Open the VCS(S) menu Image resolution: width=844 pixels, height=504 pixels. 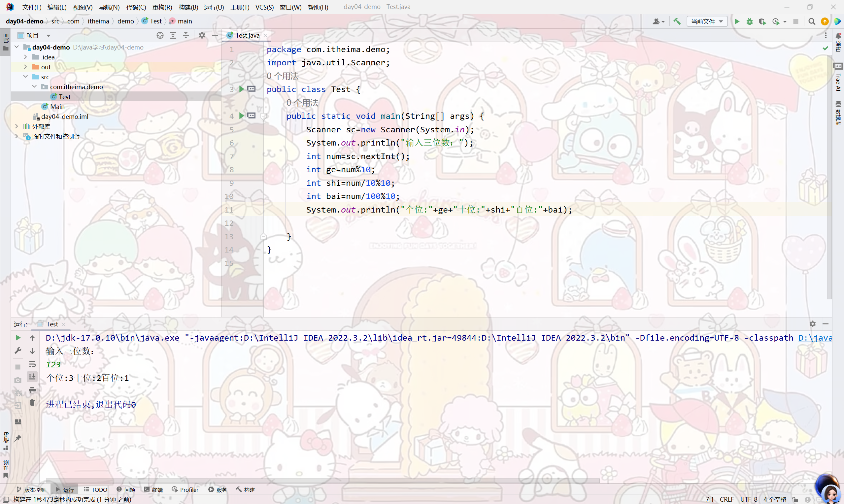click(264, 7)
